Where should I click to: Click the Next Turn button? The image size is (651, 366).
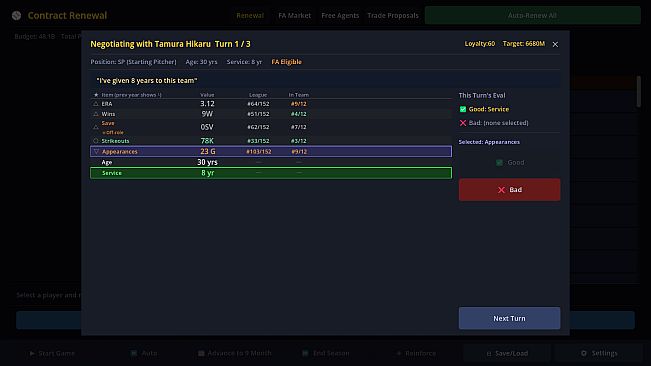[509, 318]
